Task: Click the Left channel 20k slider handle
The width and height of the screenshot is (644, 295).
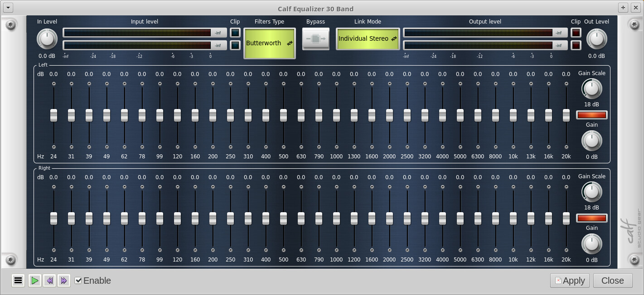Action: 566,115
